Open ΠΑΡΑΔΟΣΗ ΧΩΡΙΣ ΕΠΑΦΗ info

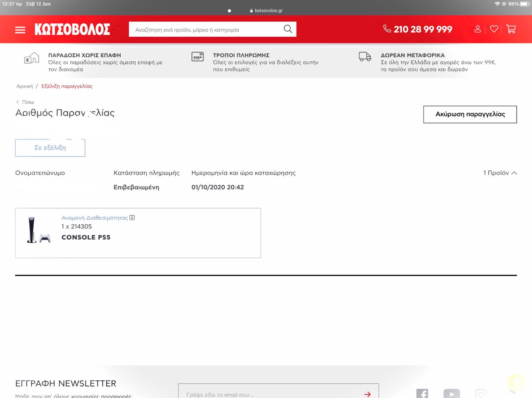tap(84, 55)
